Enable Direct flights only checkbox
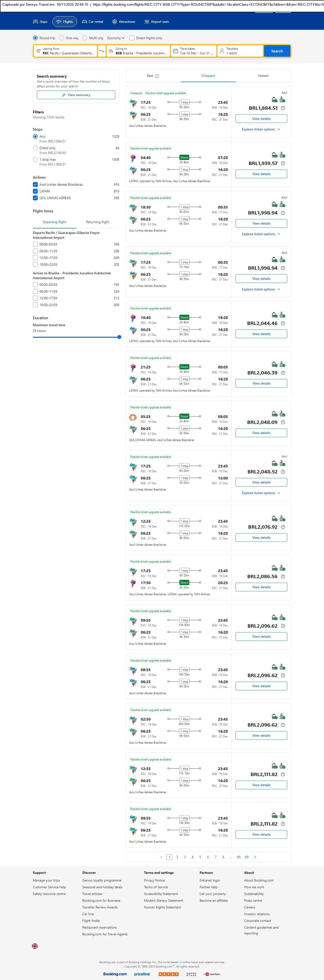Screen dimensions: 324x980 pos(132,38)
